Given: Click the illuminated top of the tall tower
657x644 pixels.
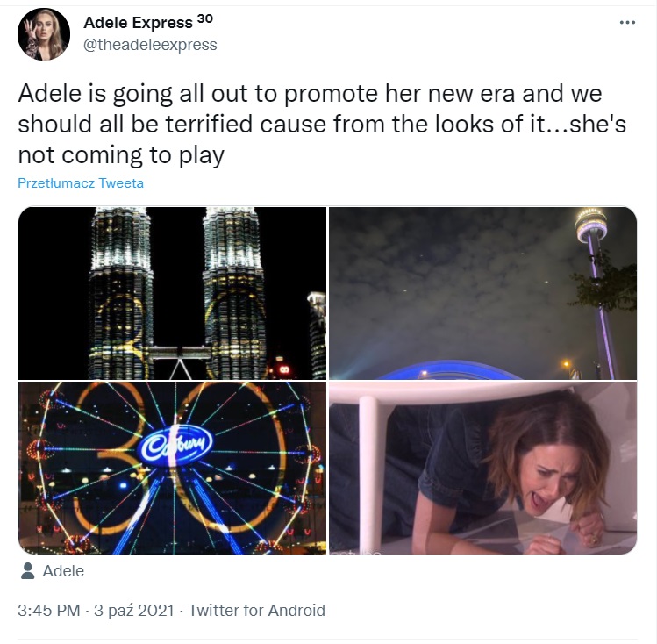Looking at the screenshot, I should pos(591,225).
